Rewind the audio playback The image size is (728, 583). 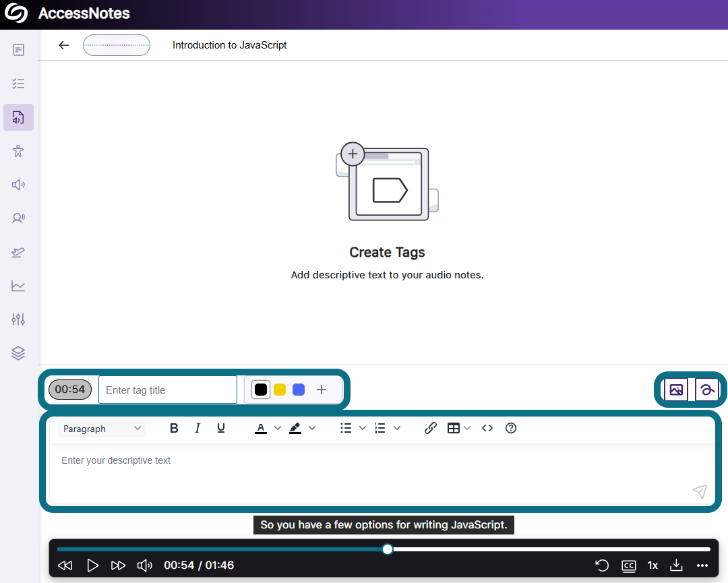65,565
